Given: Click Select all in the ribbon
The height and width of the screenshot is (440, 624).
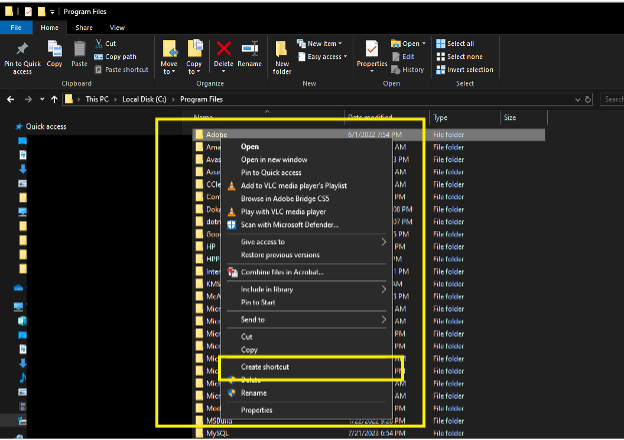Looking at the screenshot, I should pyautogui.click(x=455, y=43).
